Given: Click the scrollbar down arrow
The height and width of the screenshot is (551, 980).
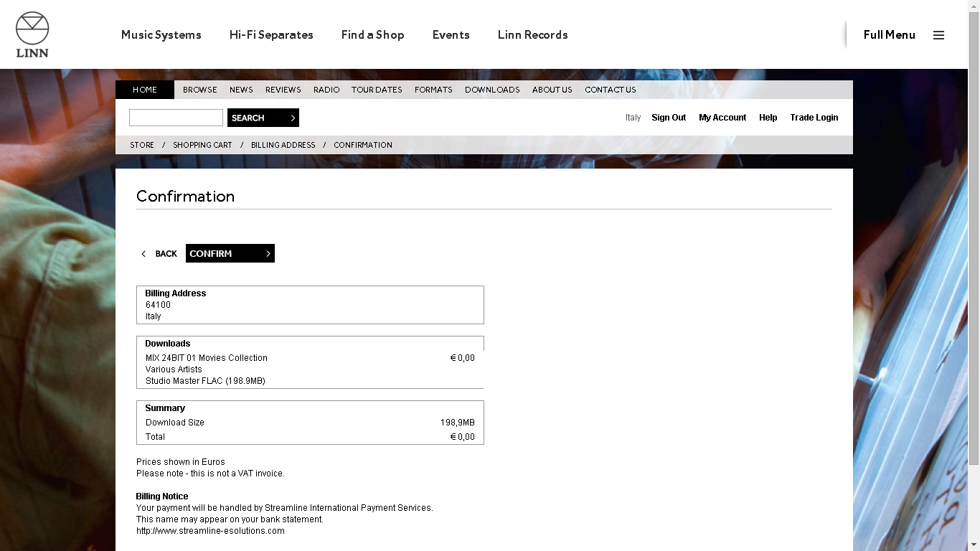Looking at the screenshot, I should tap(974, 545).
